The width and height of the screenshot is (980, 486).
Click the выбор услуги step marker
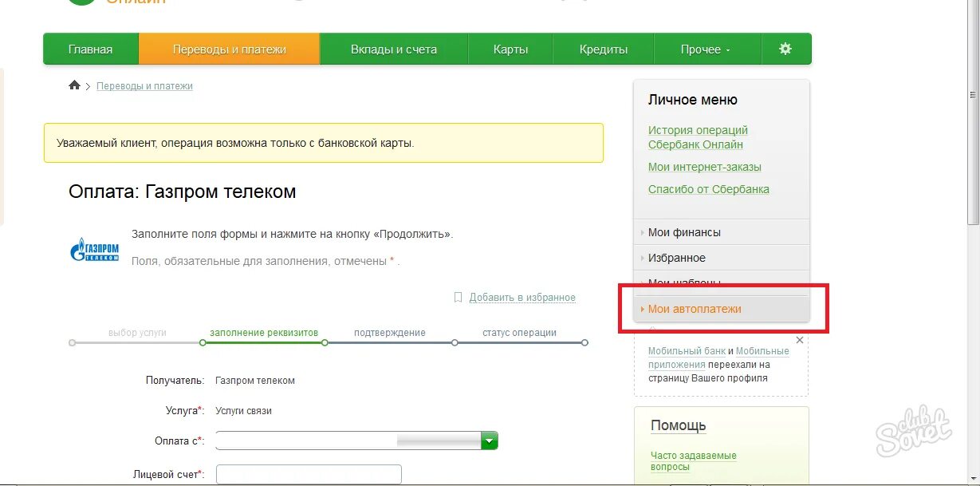[x=73, y=342]
